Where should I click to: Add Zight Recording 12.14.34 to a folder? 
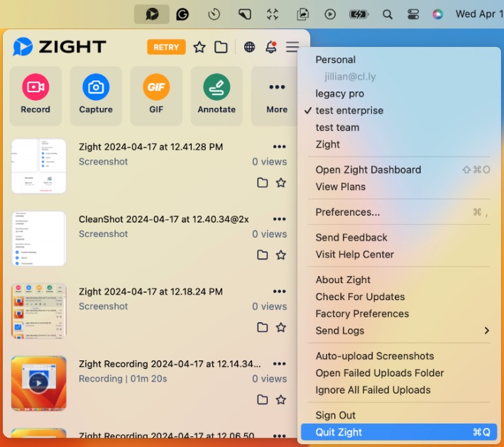[x=262, y=399]
